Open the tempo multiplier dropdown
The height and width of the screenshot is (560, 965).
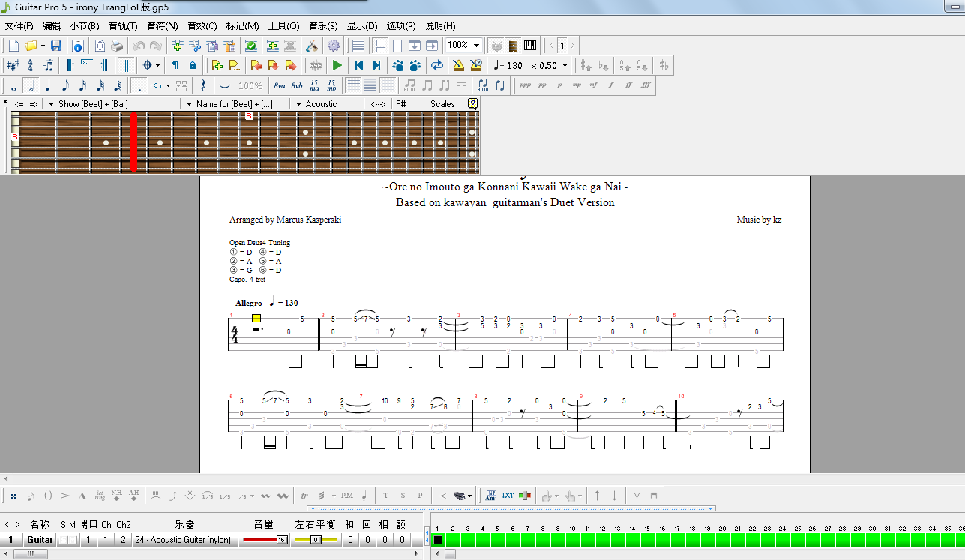coord(565,66)
